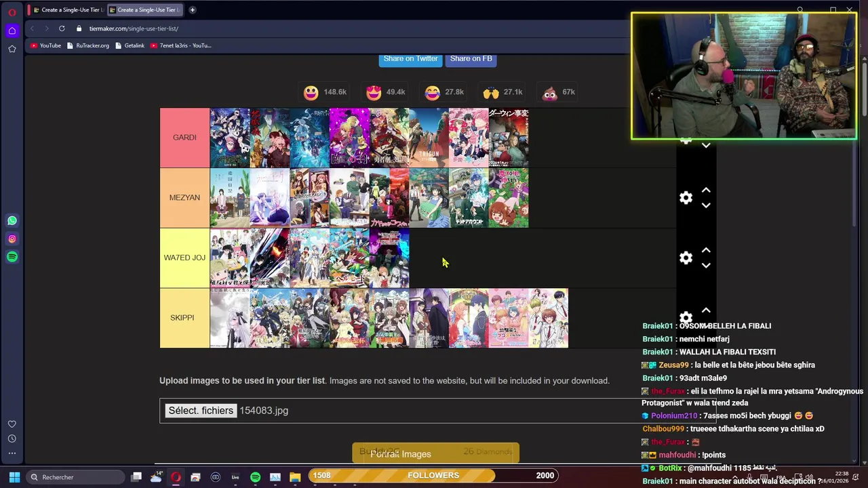Open the sidebar heart pinboards icon
Screen dimensions: 868x488
tap(12, 424)
